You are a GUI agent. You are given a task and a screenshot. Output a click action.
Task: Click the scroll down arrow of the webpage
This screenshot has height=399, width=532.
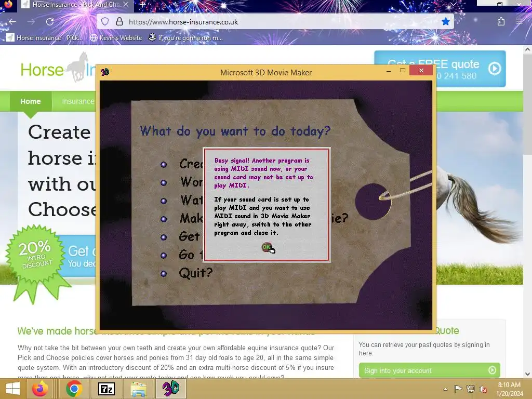(527, 374)
